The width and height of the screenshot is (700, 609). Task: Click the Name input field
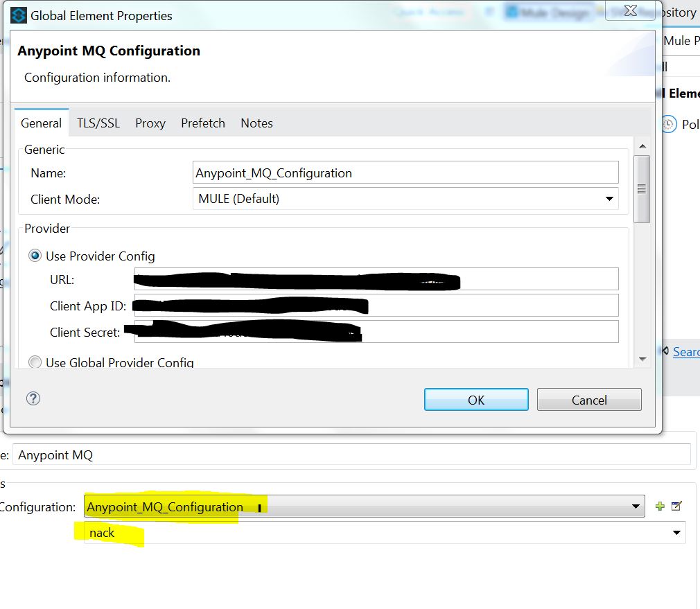[405, 173]
